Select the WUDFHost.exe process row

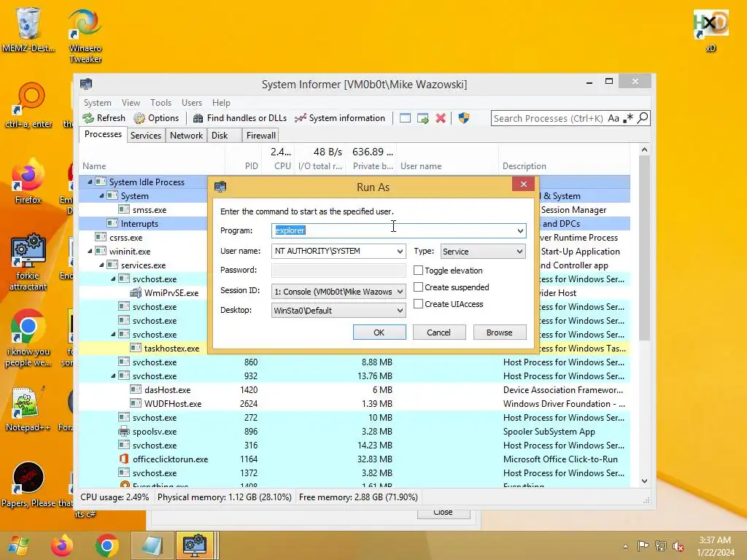[355, 404]
